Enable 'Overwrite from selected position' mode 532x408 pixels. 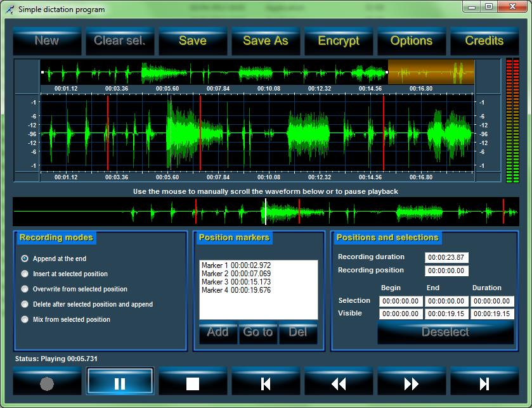[25, 289]
